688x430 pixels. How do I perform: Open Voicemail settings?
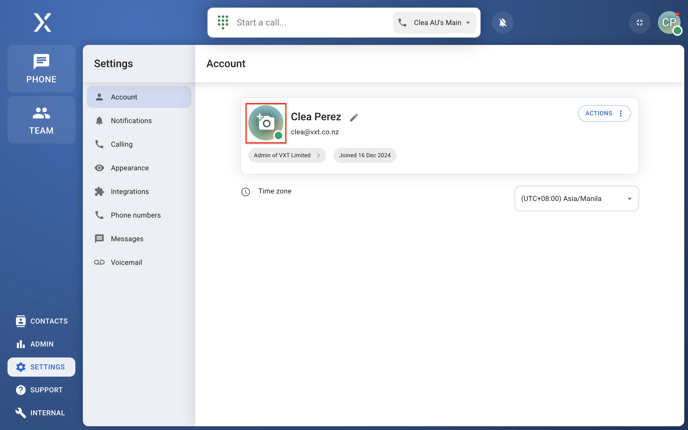(x=139, y=262)
